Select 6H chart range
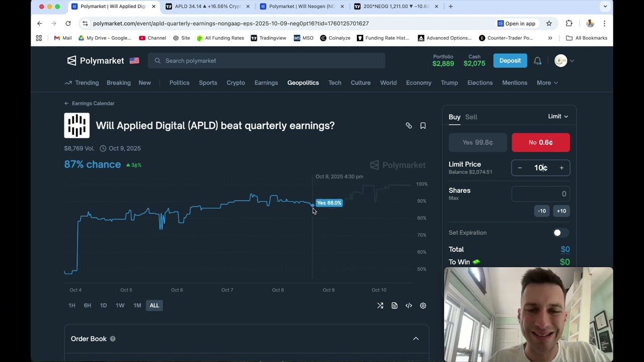 [x=88, y=306]
